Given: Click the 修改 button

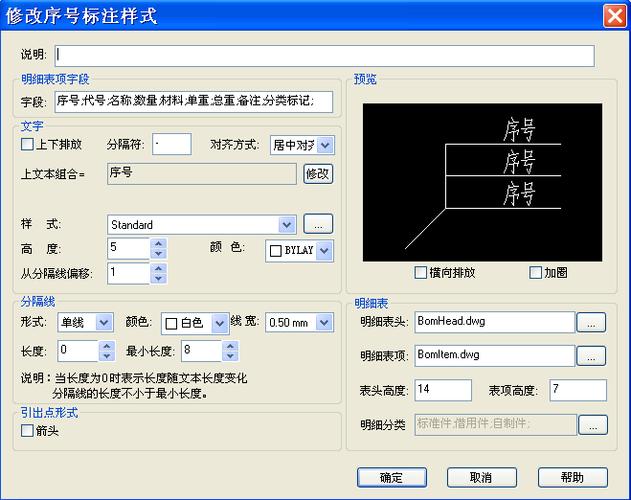Looking at the screenshot, I should pos(317,173).
